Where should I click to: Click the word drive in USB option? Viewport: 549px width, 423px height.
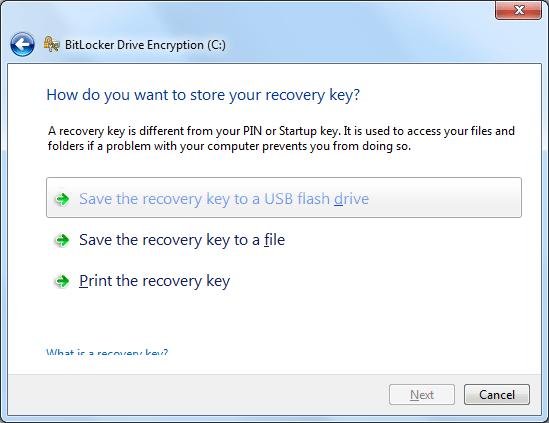[351, 199]
